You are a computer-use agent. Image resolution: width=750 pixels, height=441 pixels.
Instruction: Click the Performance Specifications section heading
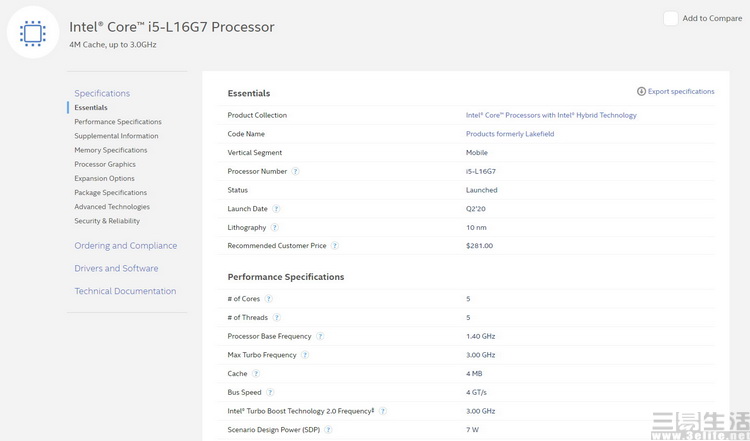click(286, 277)
